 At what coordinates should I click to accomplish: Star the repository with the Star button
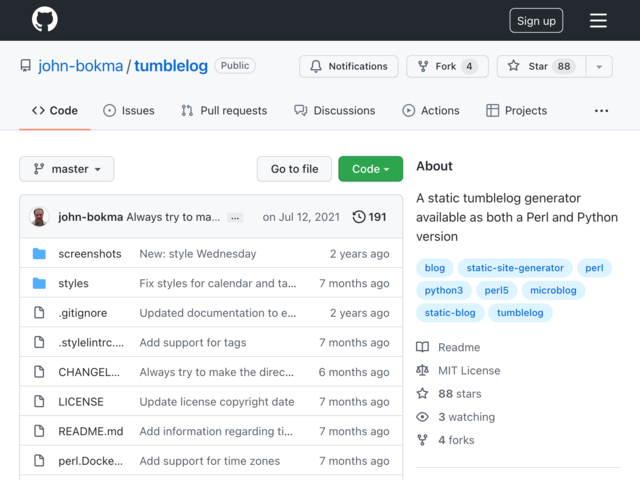(541, 66)
